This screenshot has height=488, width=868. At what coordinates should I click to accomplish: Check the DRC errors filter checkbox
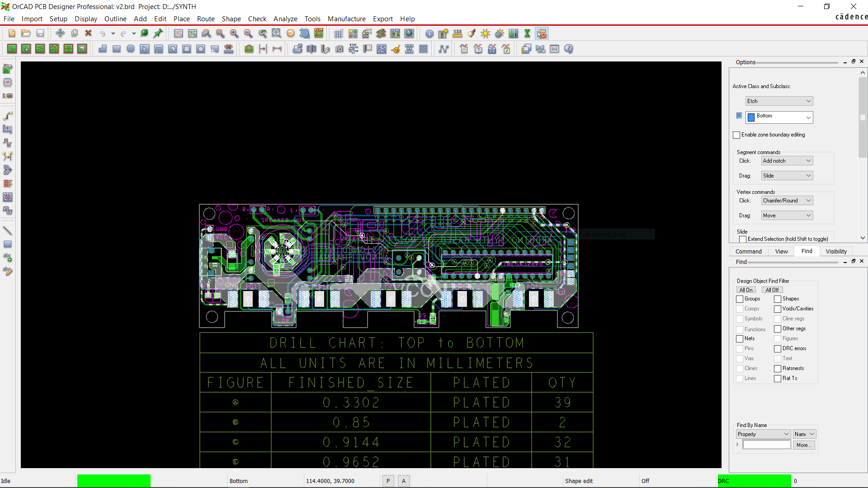778,349
